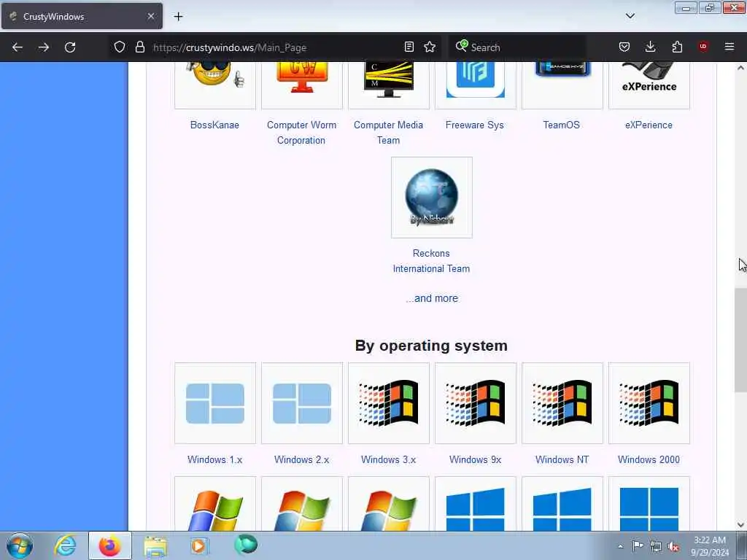This screenshot has width=747, height=560.
Task: Follow the Computer Media Team link
Action: coord(388,133)
